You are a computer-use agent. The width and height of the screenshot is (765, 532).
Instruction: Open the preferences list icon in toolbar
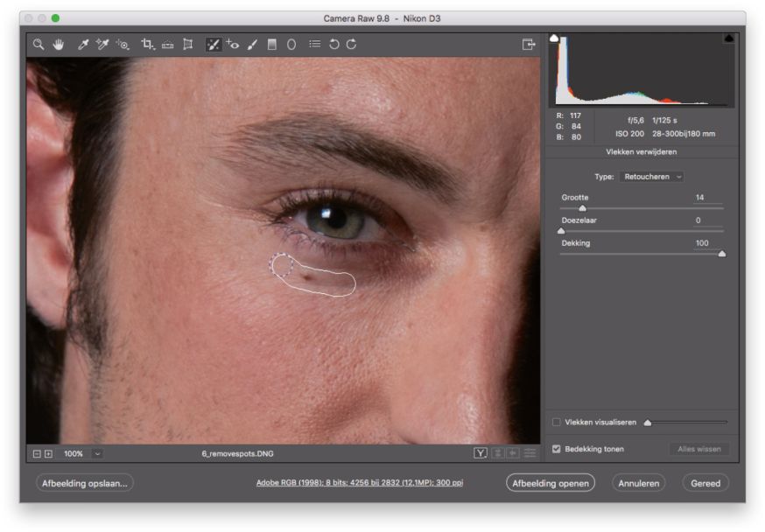314,45
